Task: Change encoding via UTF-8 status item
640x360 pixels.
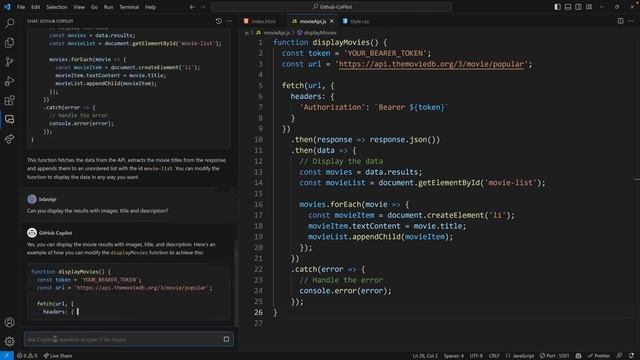Action: pos(476,356)
